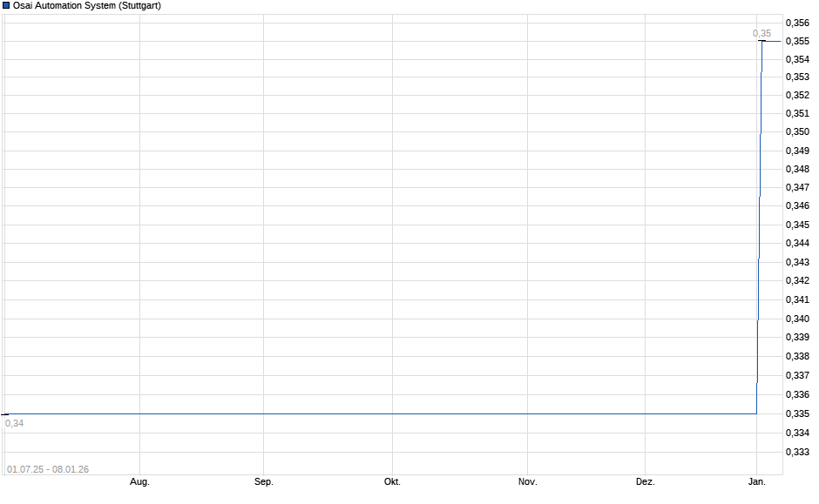
Task: Click the Aug. axis label
Action: click(x=139, y=480)
